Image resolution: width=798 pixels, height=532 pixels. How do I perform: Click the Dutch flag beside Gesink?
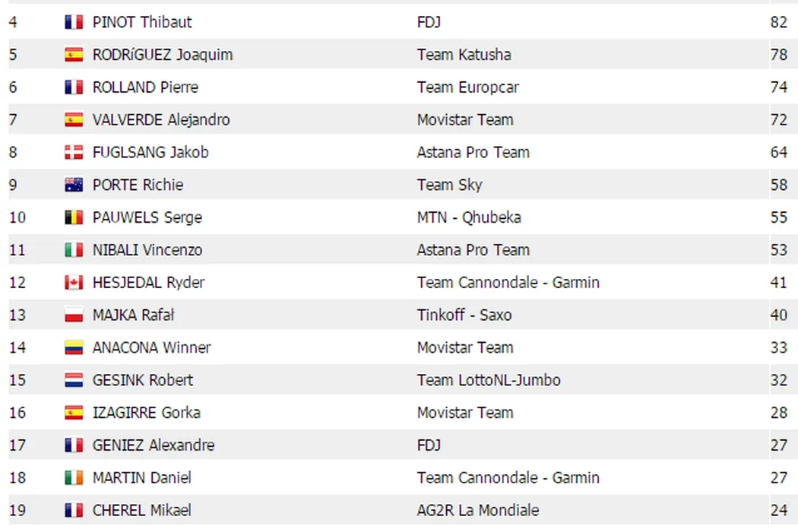point(74,381)
